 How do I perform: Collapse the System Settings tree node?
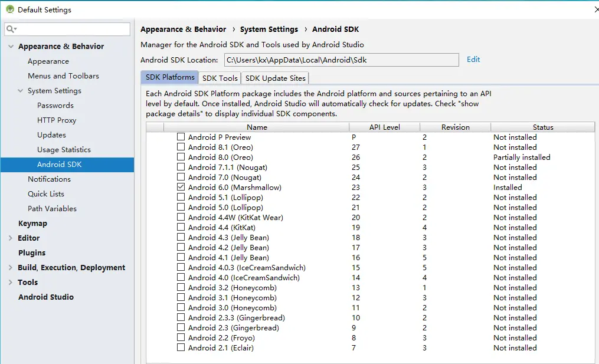pos(20,91)
